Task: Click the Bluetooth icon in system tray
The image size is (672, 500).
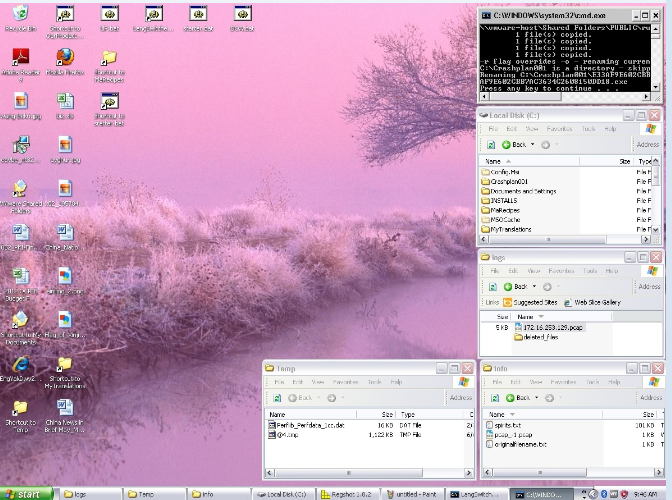Action: (x=603, y=494)
